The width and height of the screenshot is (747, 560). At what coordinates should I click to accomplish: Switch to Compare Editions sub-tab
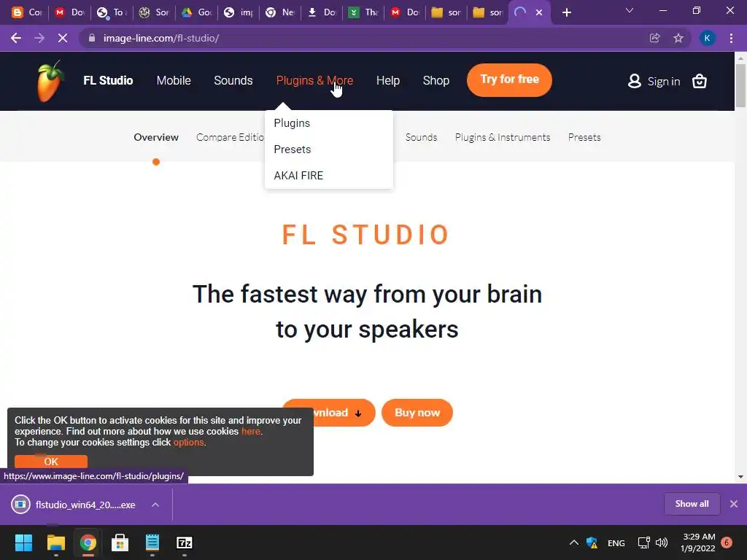point(230,137)
